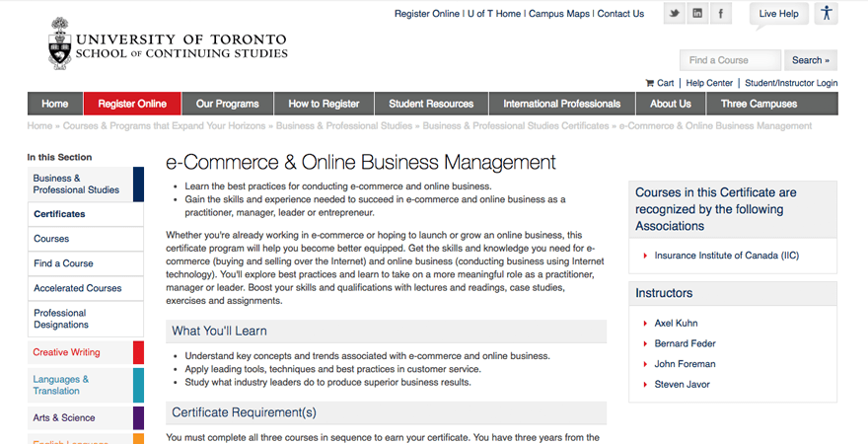
Task: Open the Facebook social icon
Action: point(722,14)
